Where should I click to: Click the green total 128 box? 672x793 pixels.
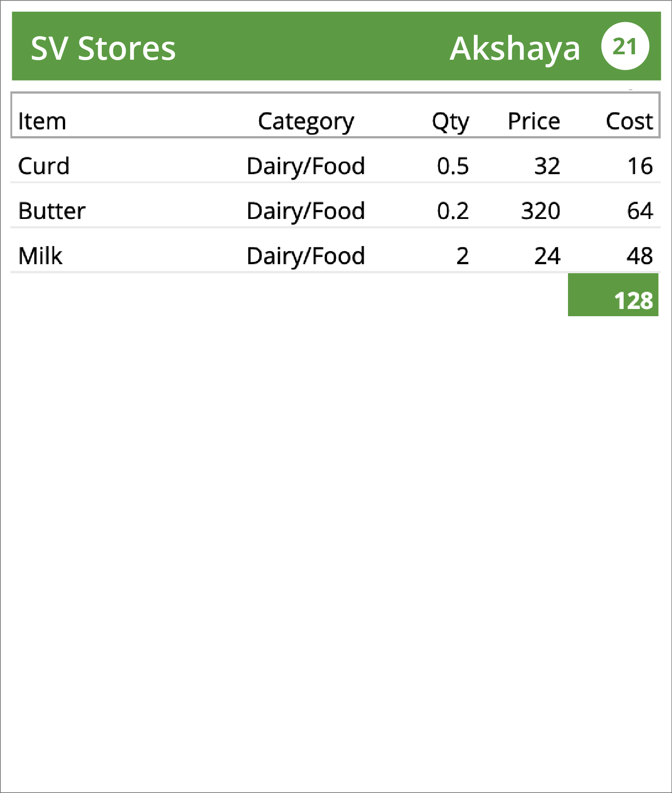point(613,295)
